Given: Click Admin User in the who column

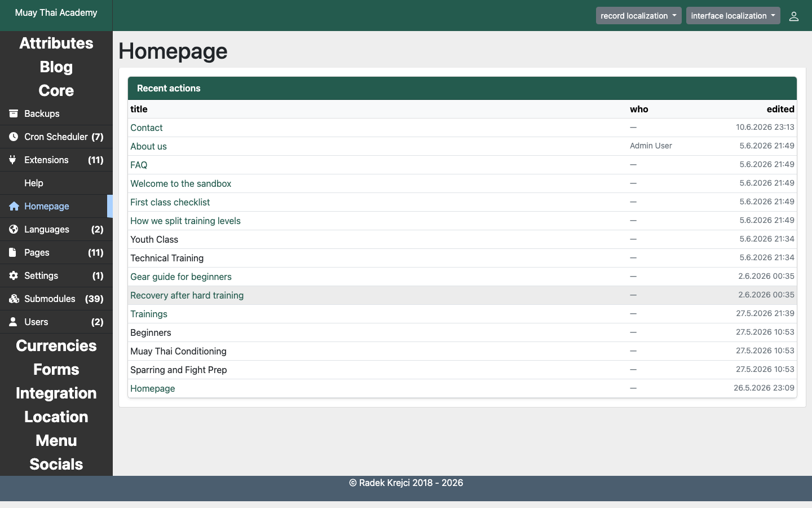Looking at the screenshot, I should (651, 146).
